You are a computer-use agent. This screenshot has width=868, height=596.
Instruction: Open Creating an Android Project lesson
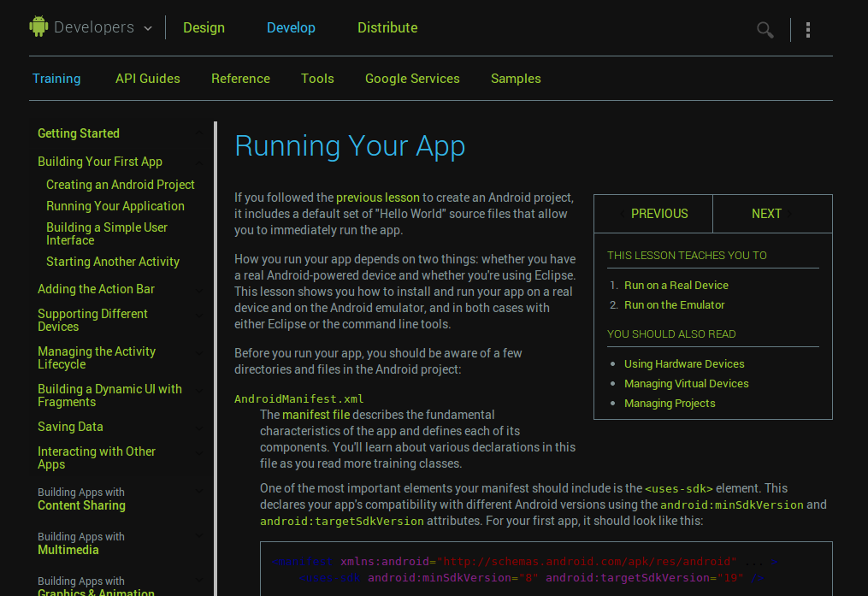coord(120,185)
